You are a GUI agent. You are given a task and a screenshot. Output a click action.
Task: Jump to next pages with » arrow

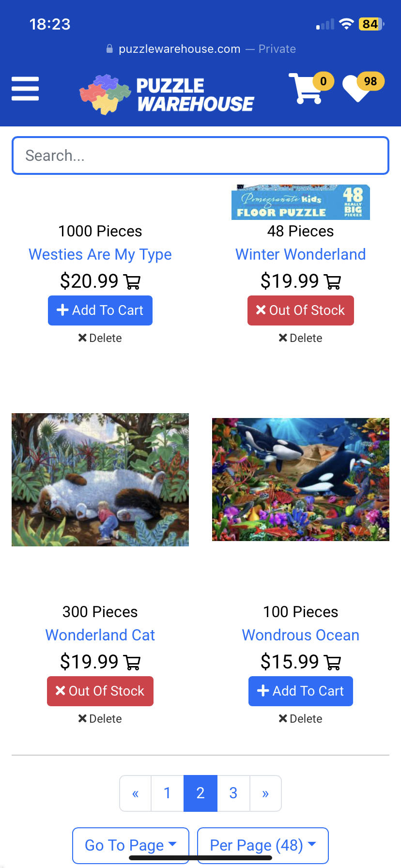265,793
